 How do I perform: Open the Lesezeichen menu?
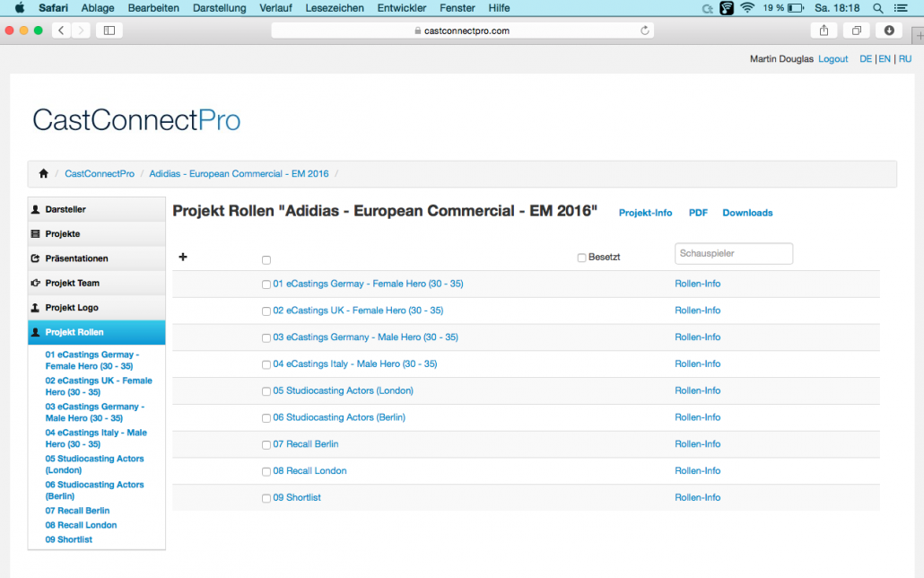point(335,8)
